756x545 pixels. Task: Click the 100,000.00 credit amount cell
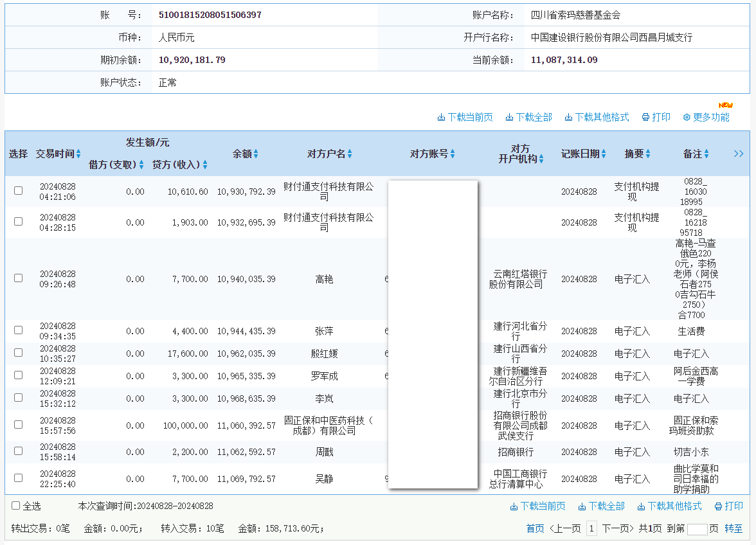click(x=186, y=426)
